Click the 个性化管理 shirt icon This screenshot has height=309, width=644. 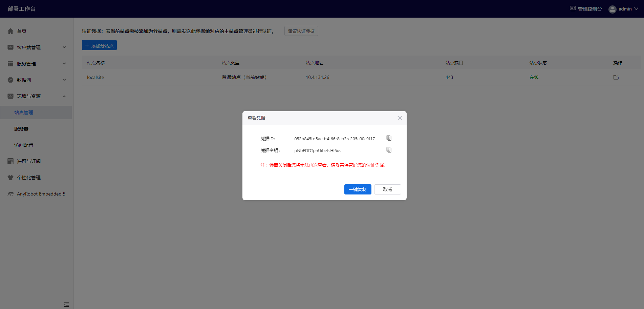[10, 178]
